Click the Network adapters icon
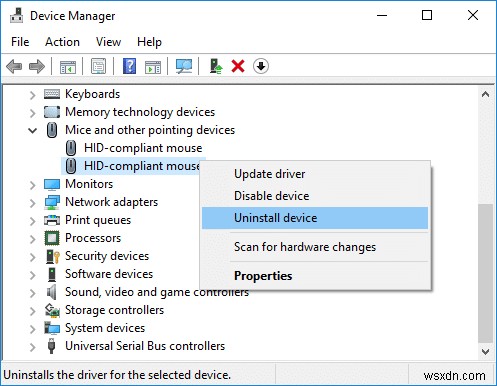Image resolution: width=497 pixels, height=386 pixels. 52,202
